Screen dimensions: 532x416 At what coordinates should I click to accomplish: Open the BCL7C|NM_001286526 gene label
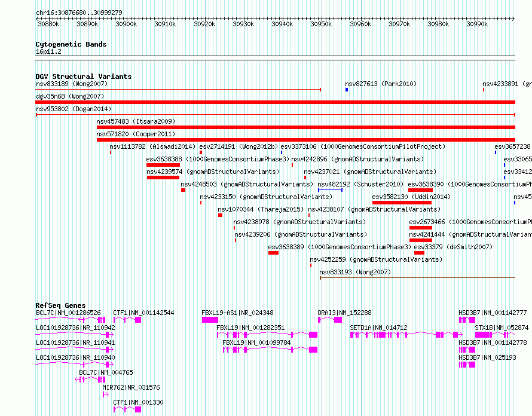pyautogui.click(x=68, y=313)
